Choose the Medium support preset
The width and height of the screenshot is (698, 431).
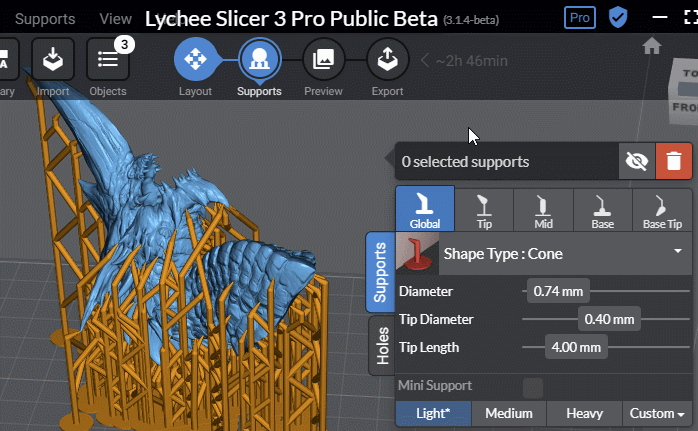[x=509, y=413]
